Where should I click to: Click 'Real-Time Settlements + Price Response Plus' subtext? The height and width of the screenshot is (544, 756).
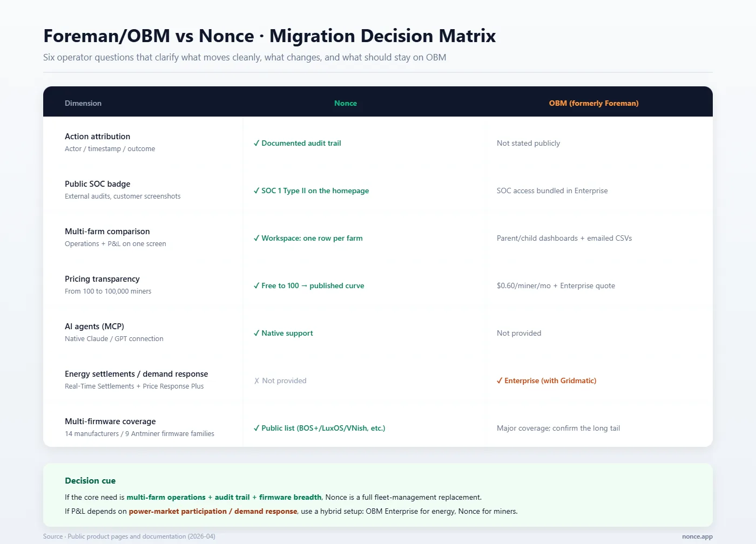(134, 386)
